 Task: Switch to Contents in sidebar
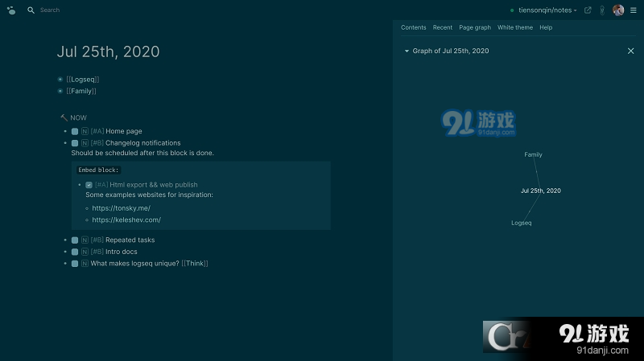click(413, 27)
